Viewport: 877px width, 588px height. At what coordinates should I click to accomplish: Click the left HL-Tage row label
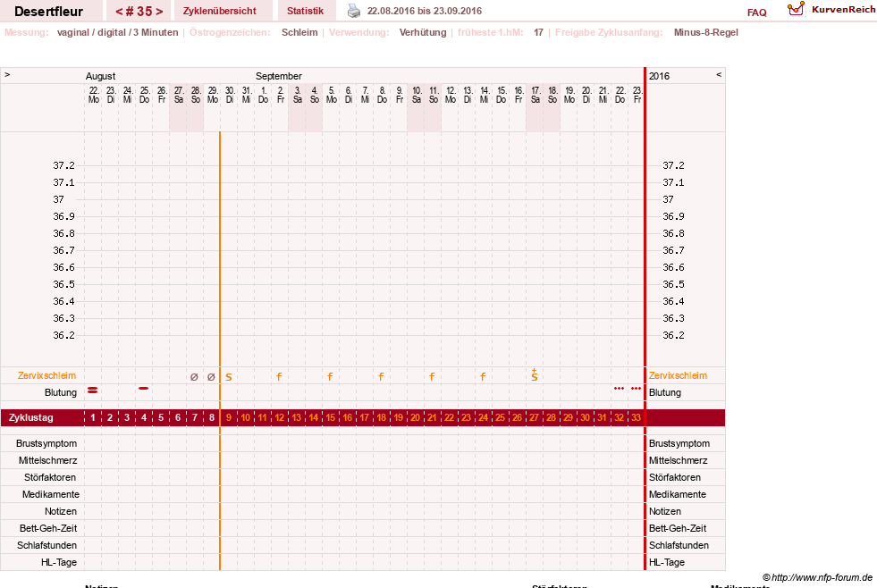59,562
